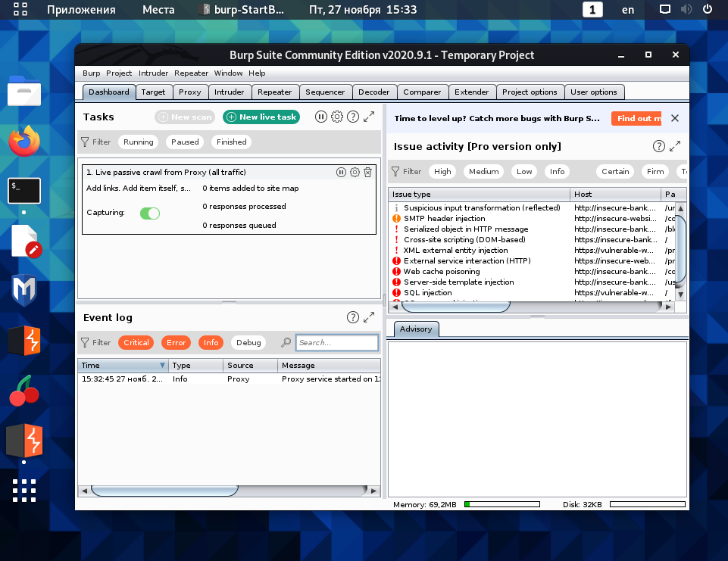Expand the Tasks panel to full view
This screenshot has height=561, width=728.
369,117
